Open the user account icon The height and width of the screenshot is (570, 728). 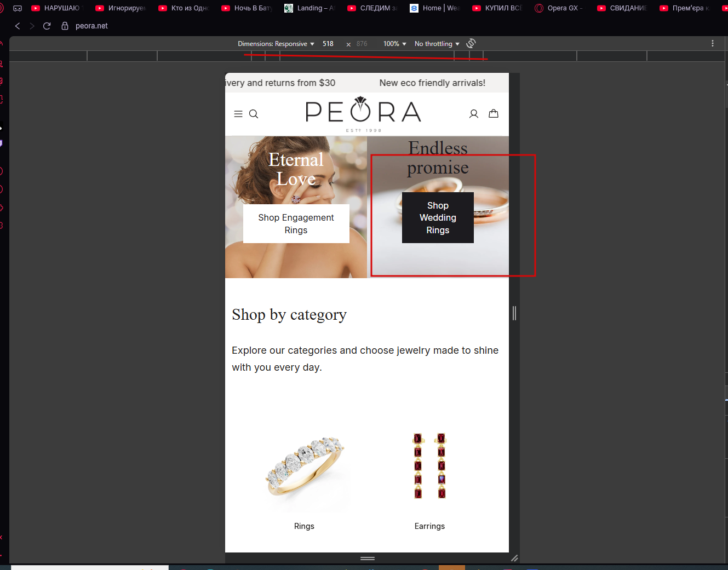(474, 113)
